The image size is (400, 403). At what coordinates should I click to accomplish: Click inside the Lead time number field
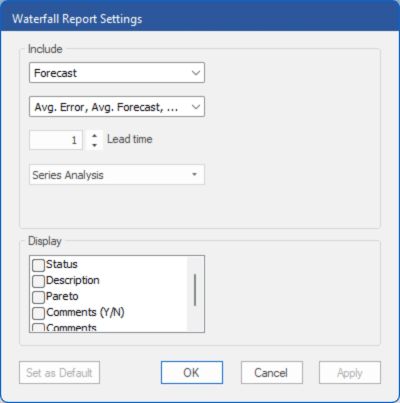pos(56,140)
